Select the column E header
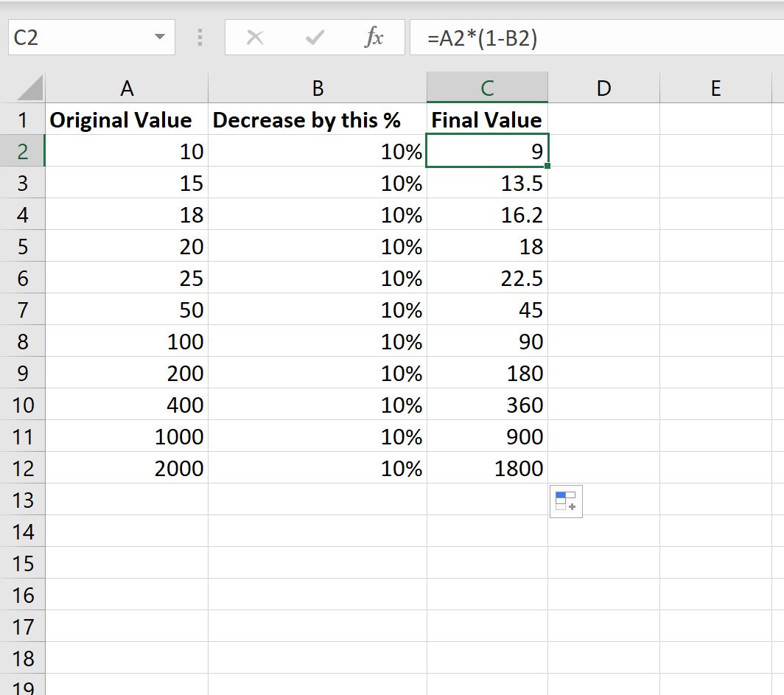Viewport: 784px width, 695px height. [715, 87]
